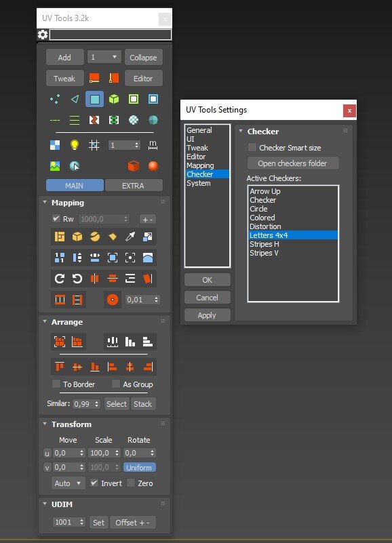Click the eyedropper icon in Mapping
Image resolution: width=392 pixels, height=543 pixels.
coord(130,237)
